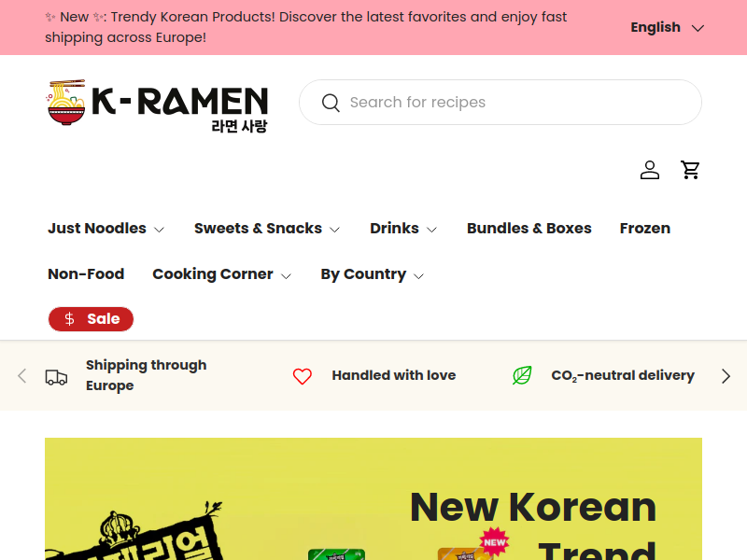Click the red Sale button
Image resolution: width=747 pixels, height=560 pixels.
point(91,319)
